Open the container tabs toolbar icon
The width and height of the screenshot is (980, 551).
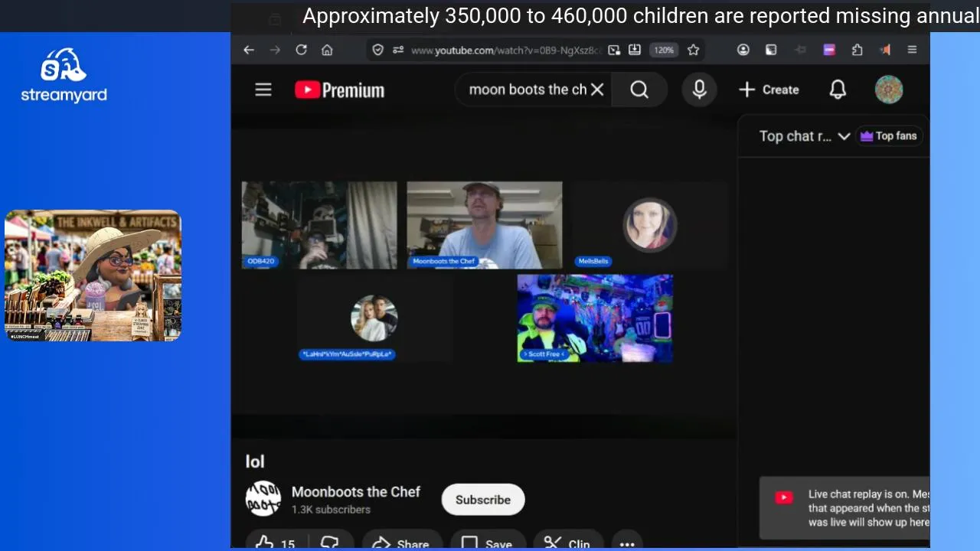(771, 50)
